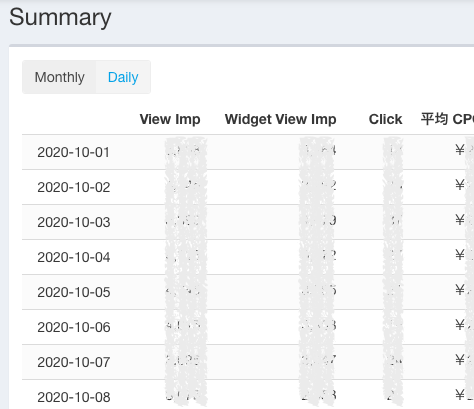Screen dimensions: 474x409
Task: Click the 2020-10-07 View Imp cell
Action: pos(183,360)
